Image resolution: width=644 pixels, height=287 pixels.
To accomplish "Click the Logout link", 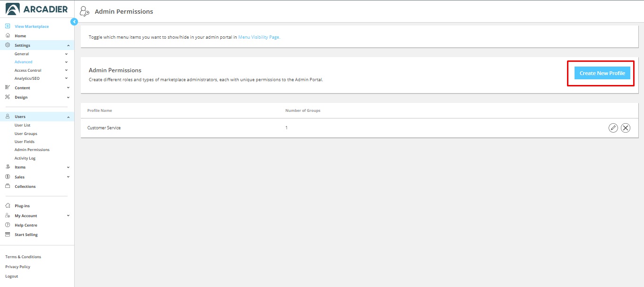I will [12, 276].
